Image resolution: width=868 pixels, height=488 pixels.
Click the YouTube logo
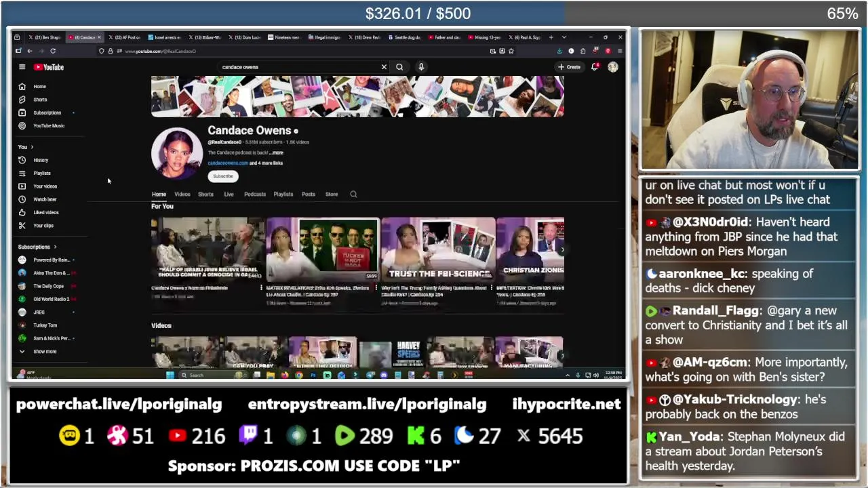pos(49,67)
